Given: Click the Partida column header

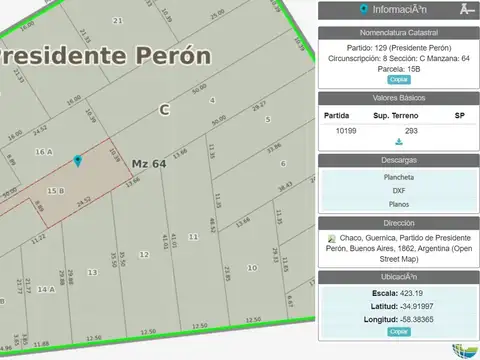Looking at the screenshot, I should (x=336, y=116).
